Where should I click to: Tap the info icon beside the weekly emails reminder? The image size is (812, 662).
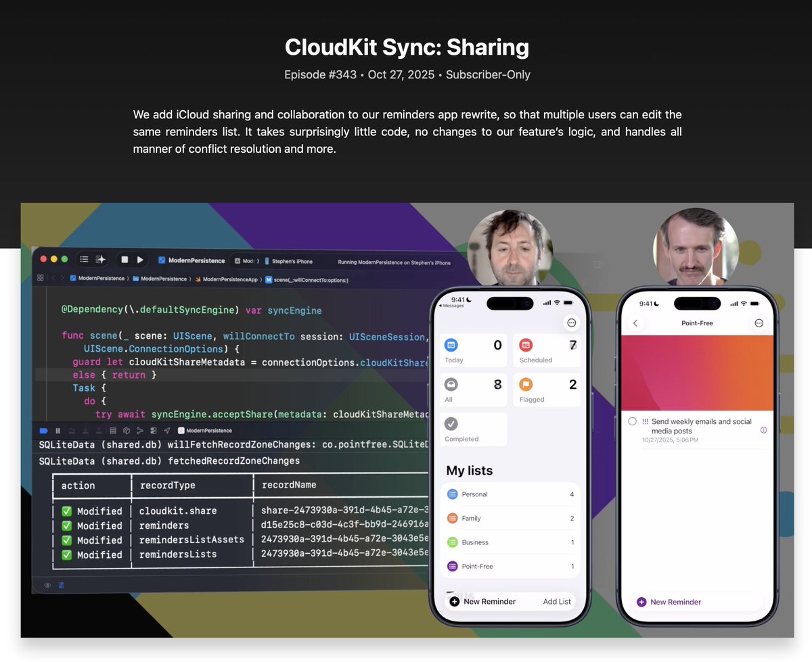(x=763, y=430)
